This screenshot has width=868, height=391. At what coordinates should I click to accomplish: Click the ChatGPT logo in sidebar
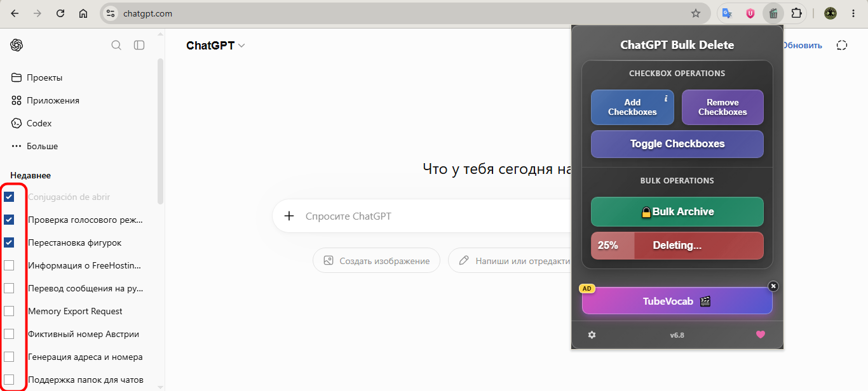click(17, 45)
